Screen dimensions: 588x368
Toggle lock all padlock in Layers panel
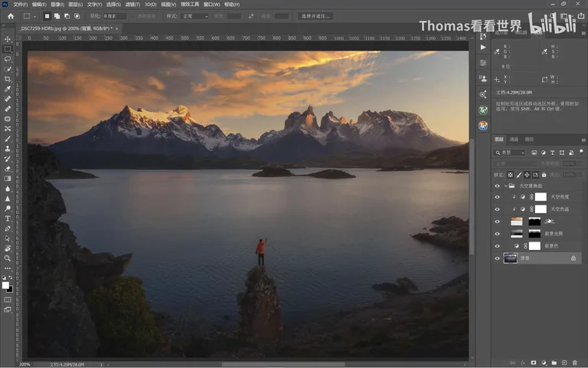point(544,175)
